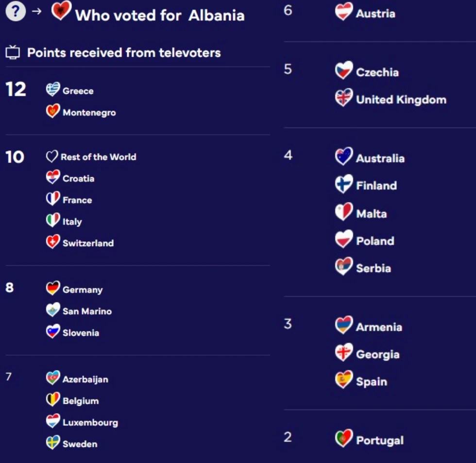Click the Who voted for Albania heading
476x463 pixels.
(x=160, y=15)
